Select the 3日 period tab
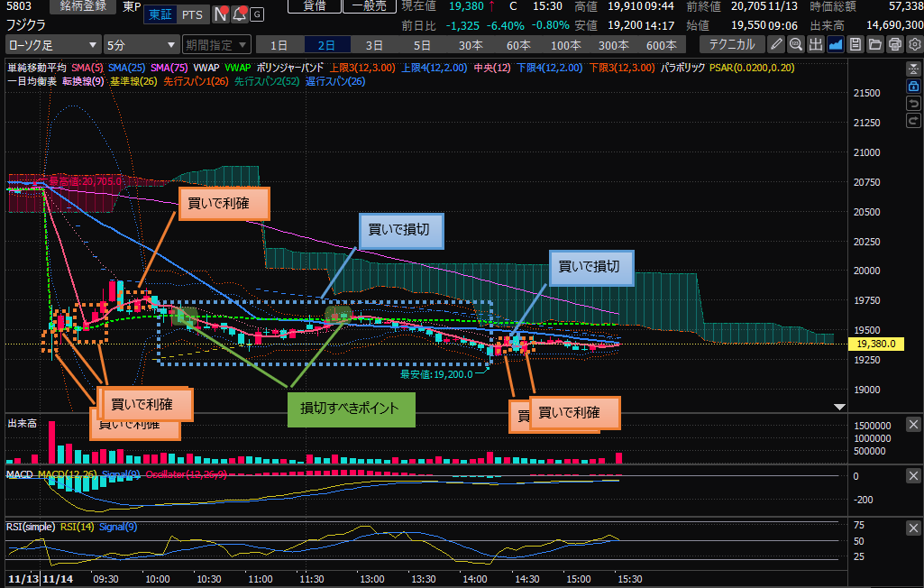924x588 pixels. click(x=374, y=44)
